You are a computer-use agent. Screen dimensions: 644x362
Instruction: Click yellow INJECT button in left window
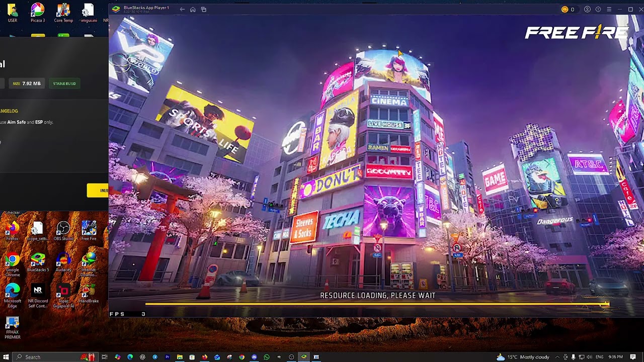tap(98, 191)
